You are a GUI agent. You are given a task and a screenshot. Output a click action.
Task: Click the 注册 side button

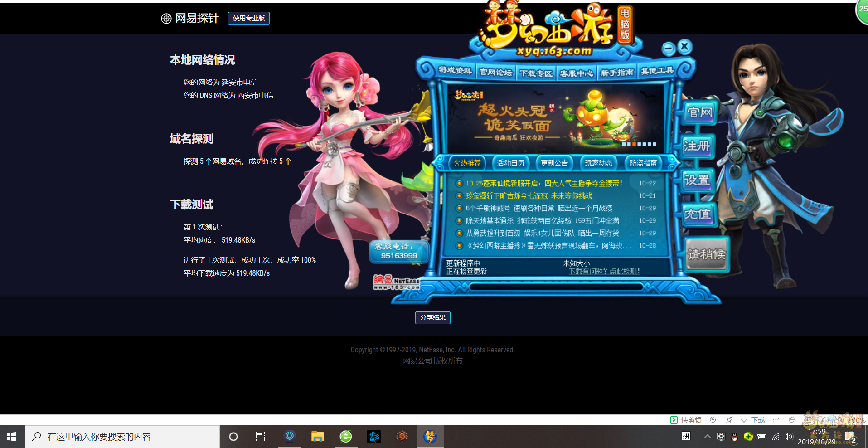(x=697, y=146)
